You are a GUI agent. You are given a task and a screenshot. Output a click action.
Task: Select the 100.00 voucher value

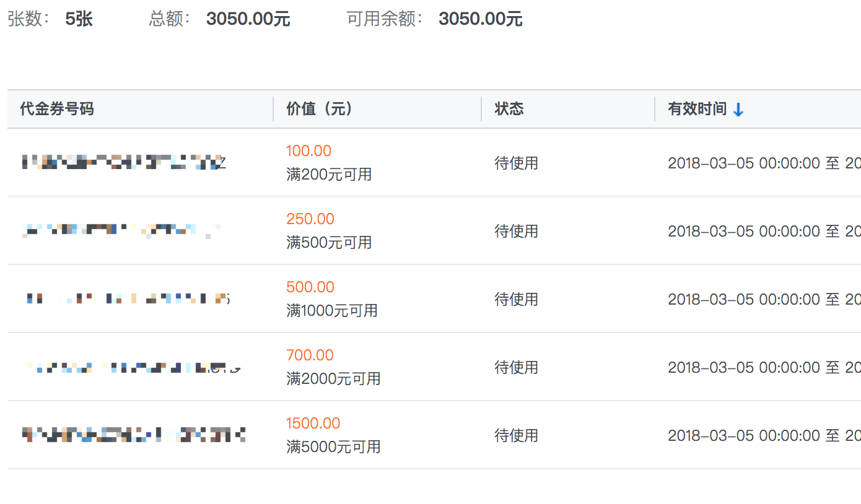click(308, 151)
